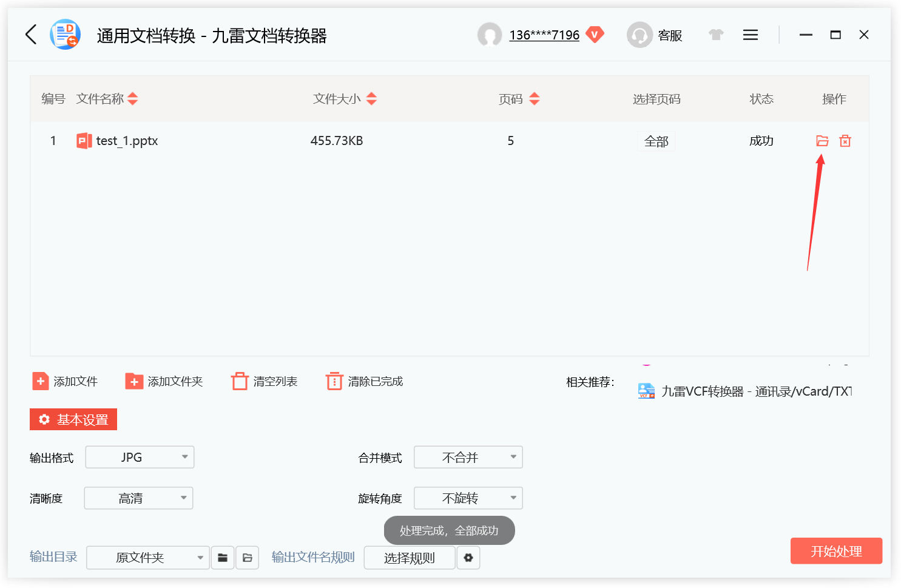Minimize the converter window
This screenshot has height=588, width=901.
pyautogui.click(x=806, y=35)
